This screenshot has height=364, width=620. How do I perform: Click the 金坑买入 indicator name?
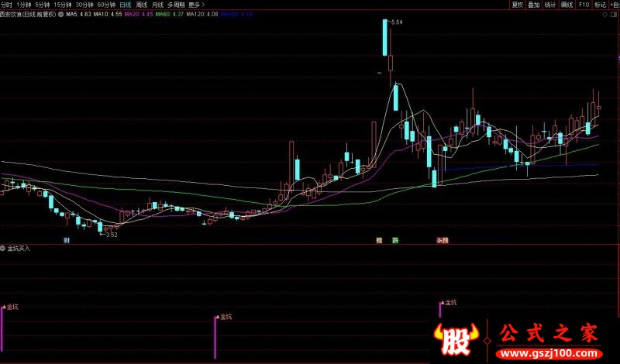pyautogui.click(x=19, y=249)
